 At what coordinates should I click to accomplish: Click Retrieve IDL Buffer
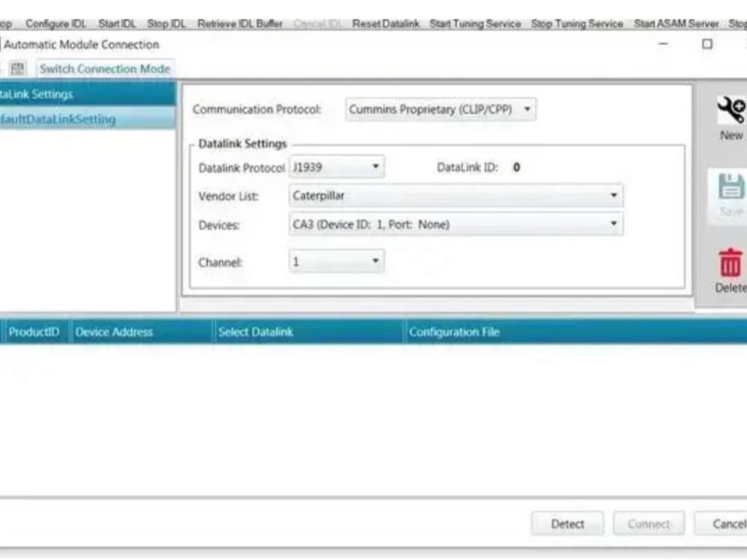(x=240, y=24)
